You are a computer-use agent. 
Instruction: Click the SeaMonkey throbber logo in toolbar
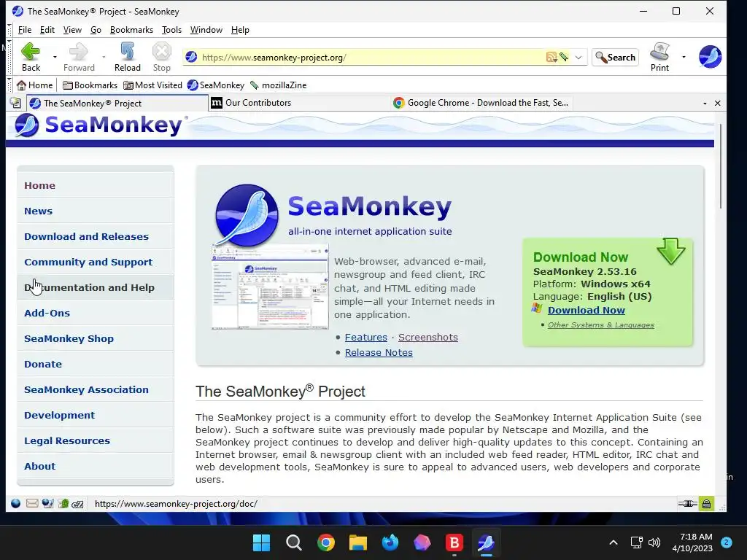pyautogui.click(x=710, y=57)
